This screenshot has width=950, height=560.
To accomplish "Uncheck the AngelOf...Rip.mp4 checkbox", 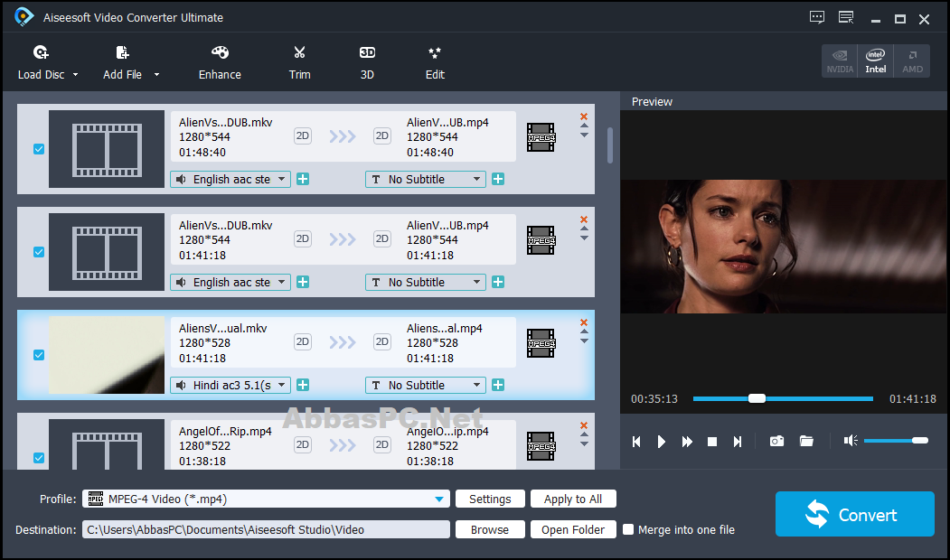I will tap(39, 458).
